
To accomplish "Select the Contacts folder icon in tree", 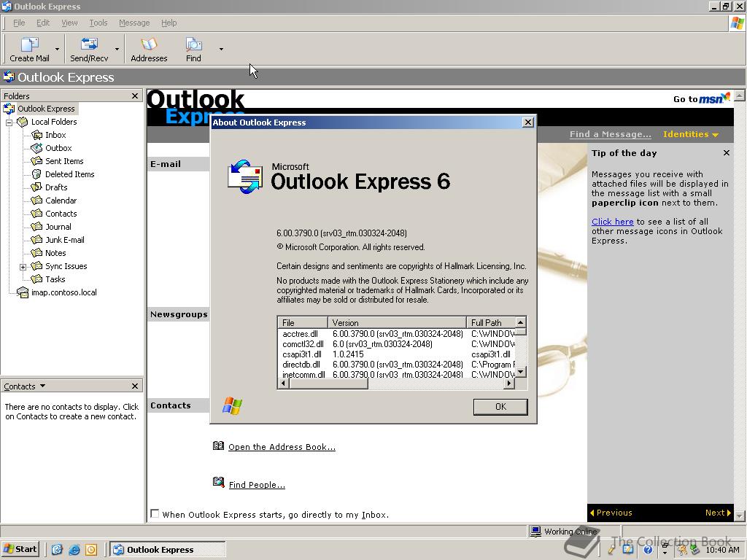I will point(36,214).
